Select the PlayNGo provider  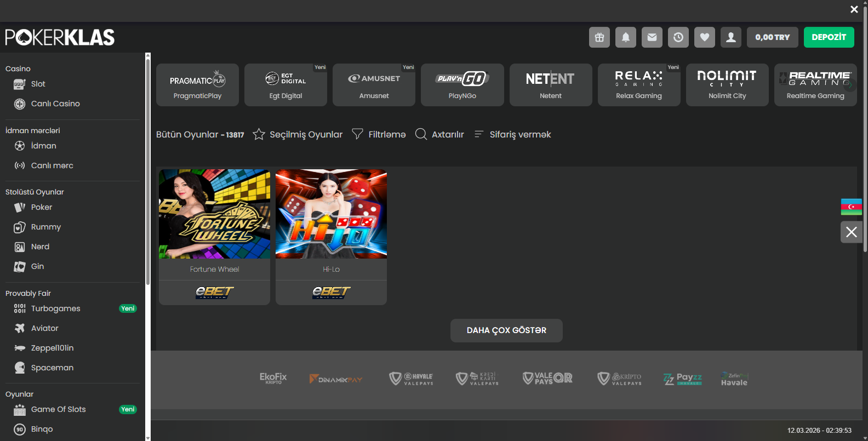(x=462, y=85)
